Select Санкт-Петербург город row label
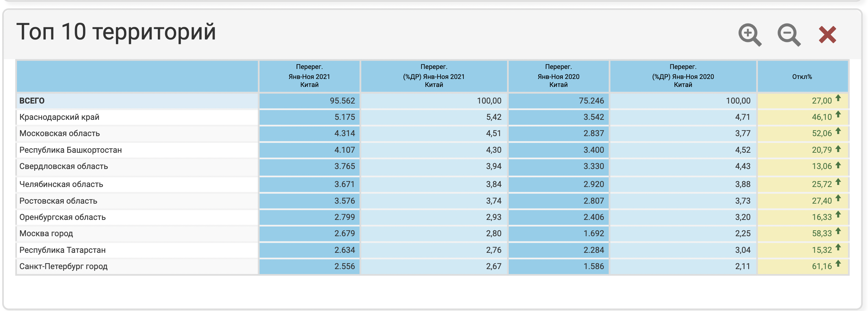Viewport: 868px width, 311px height. tap(63, 266)
